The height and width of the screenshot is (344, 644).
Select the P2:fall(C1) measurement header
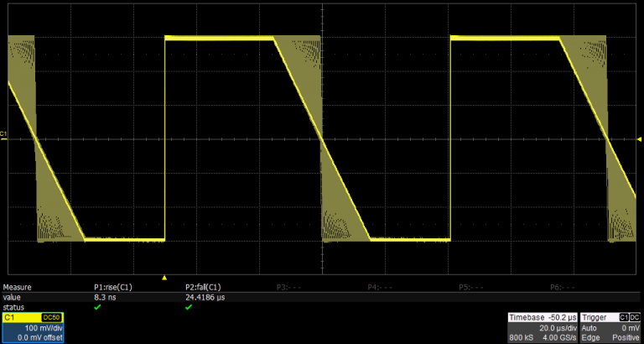[x=203, y=287]
